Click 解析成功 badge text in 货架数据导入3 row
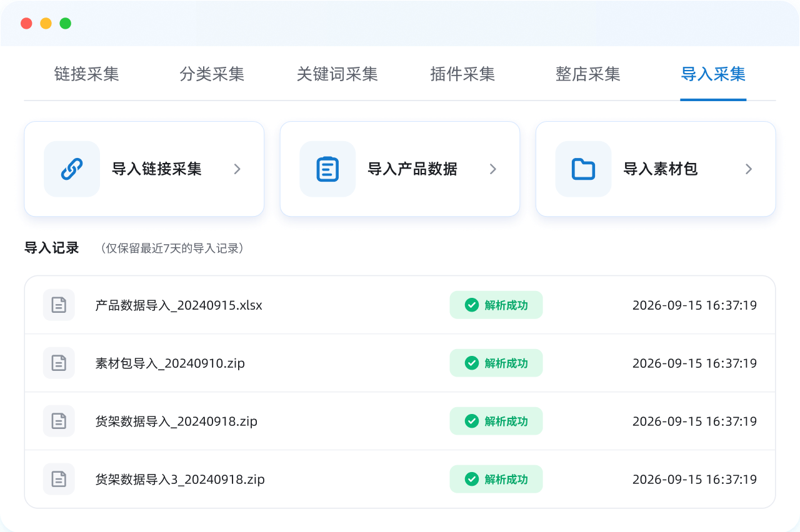800x532 pixels. point(506,479)
